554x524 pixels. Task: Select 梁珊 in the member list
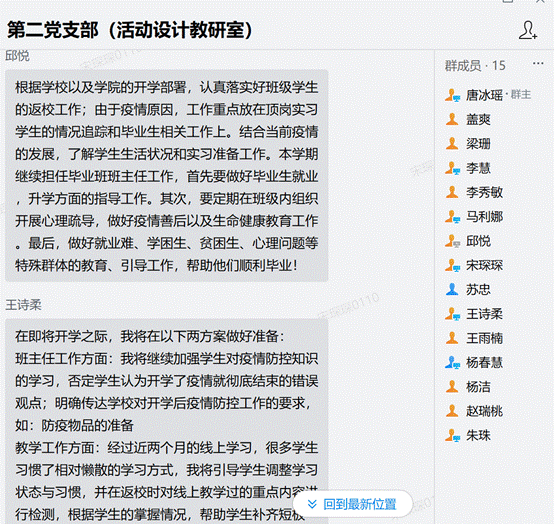tap(478, 144)
